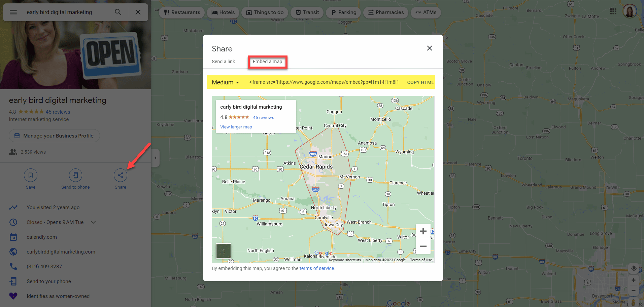Select the Embed a map tab

tap(267, 62)
